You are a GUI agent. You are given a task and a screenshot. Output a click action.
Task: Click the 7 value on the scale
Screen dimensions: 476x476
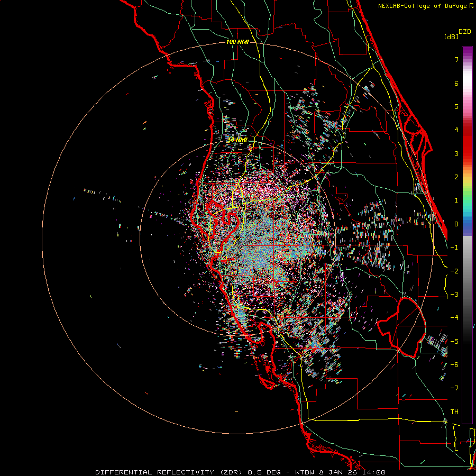coord(456,59)
